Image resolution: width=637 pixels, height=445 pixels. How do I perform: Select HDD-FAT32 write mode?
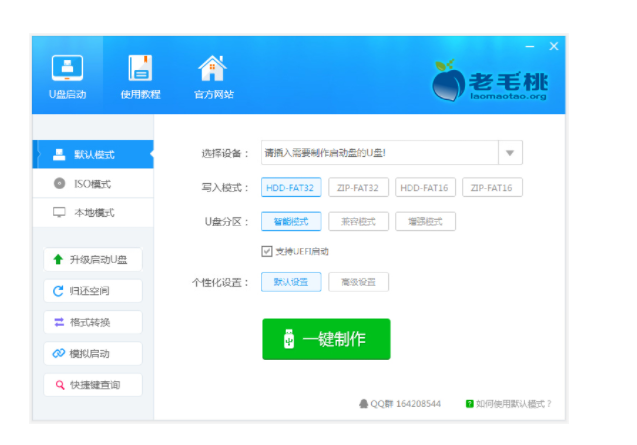pyautogui.click(x=291, y=187)
